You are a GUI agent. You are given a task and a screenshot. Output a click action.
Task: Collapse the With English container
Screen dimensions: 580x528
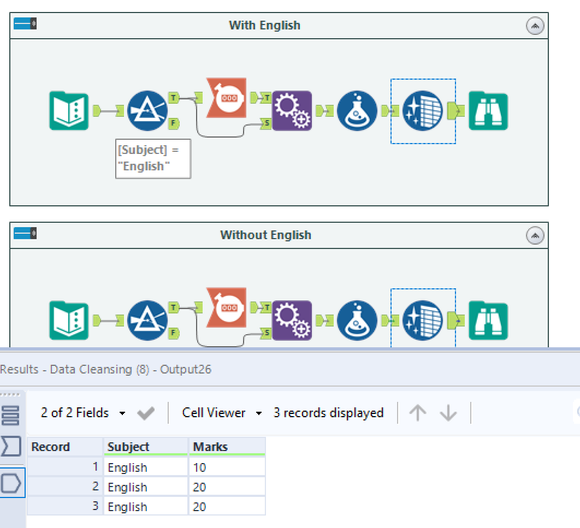point(535,26)
